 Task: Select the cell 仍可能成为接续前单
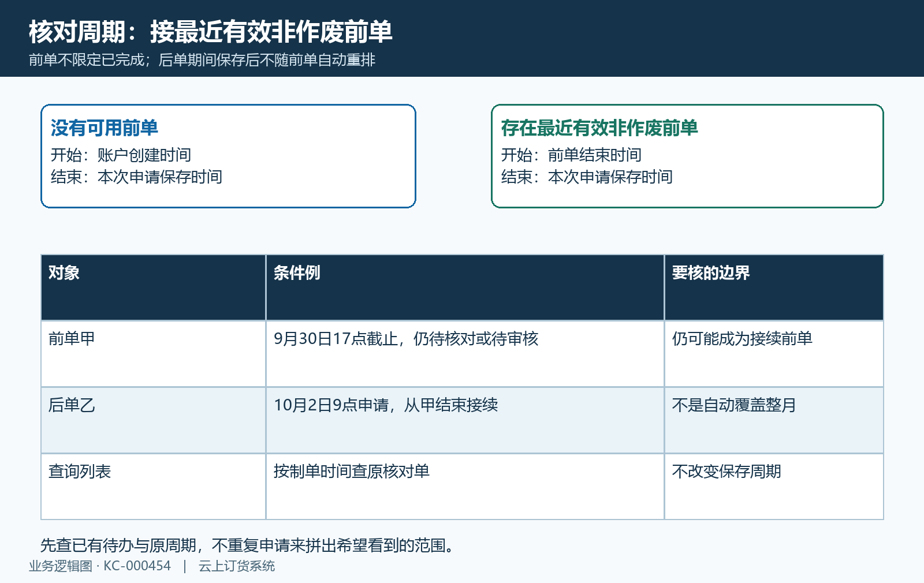pyautogui.click(x=774, y=354)
